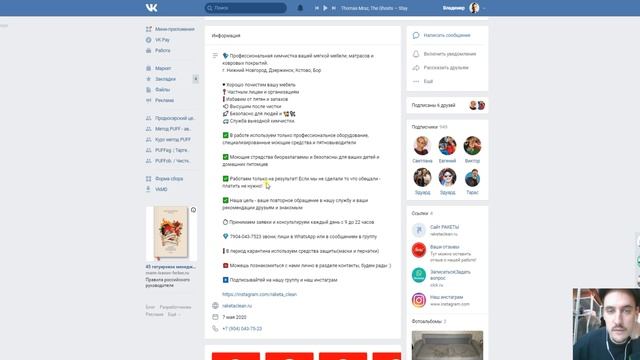Open the Фотоальбомы sofa photo thumbnail
The width and height of the screenshot is (640, 360).
[447, 345]
